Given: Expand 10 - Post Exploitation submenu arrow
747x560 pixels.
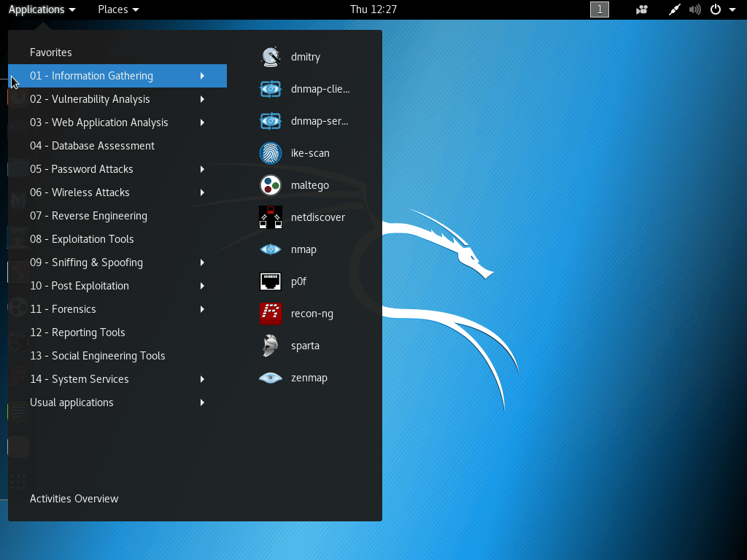Looking at the screenshot, I should pyautogui.click(x=203, y=286).
